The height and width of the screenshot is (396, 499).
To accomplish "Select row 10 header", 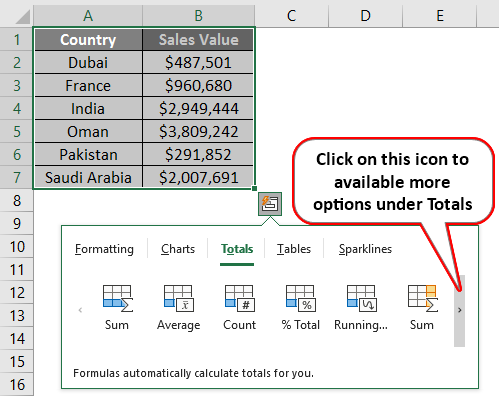I will pyautogui.click(x=17, y=247).
